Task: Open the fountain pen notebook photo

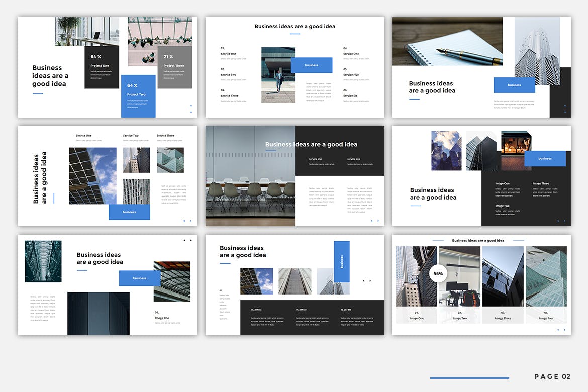Action: point(447,41)
